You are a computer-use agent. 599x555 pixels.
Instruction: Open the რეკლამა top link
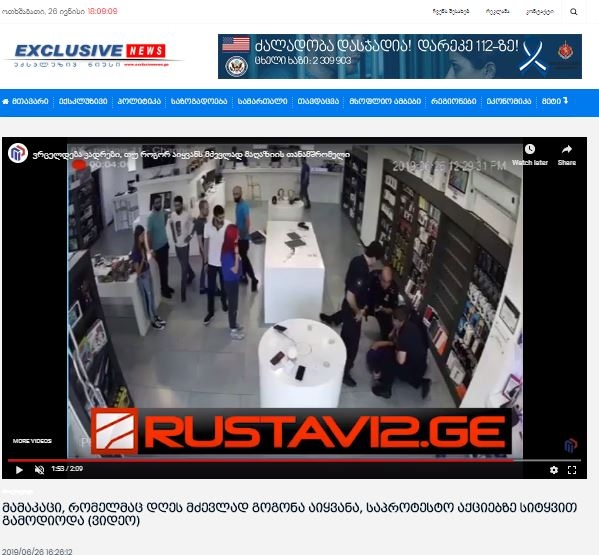[x=497, y=12]
